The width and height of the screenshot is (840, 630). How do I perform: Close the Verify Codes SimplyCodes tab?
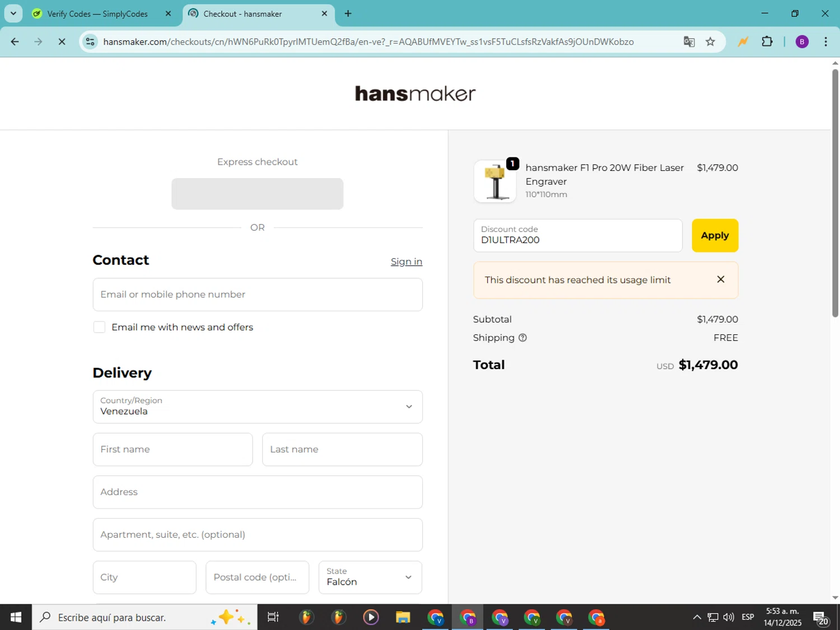(x=168, y=13)
